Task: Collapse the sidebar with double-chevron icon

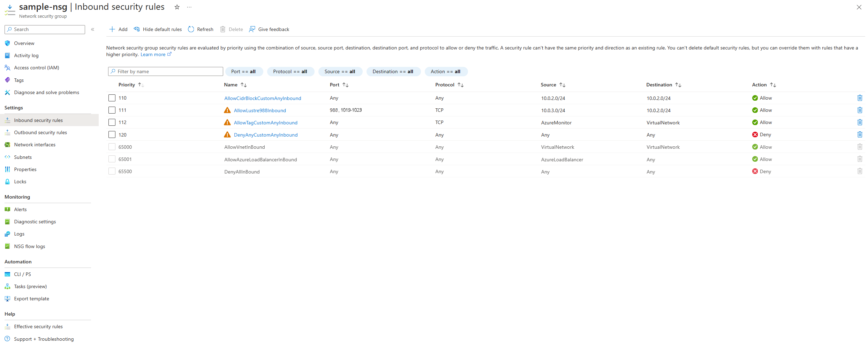Action: point(93,30)
